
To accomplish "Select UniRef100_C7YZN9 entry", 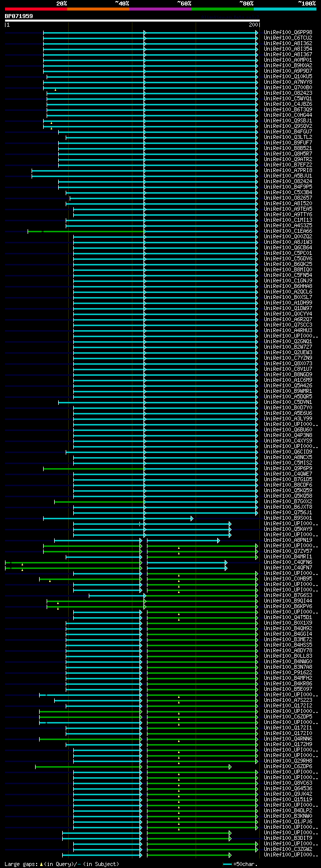I will [x=288, y=358].
